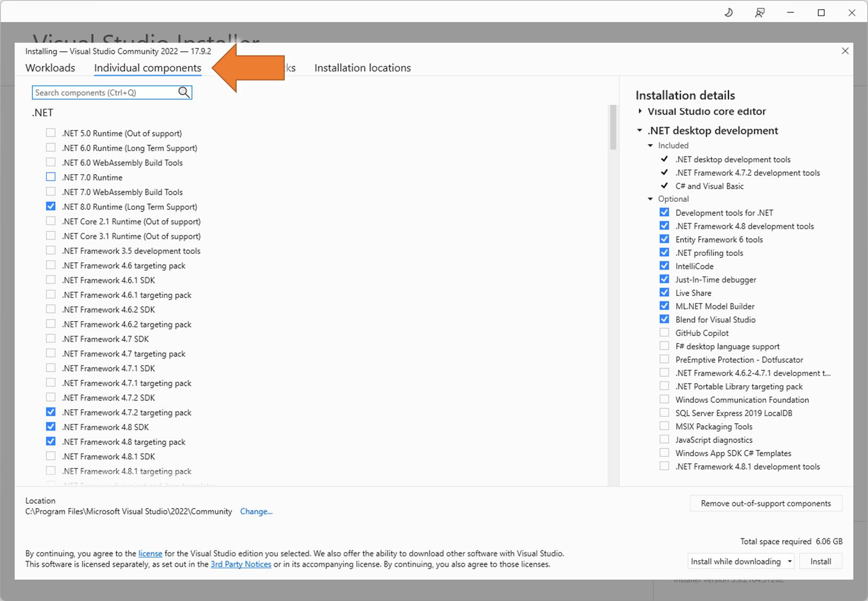868x601 pixels.
Task: Check Windows App SDK C# Templates
Action: point(664,453)
